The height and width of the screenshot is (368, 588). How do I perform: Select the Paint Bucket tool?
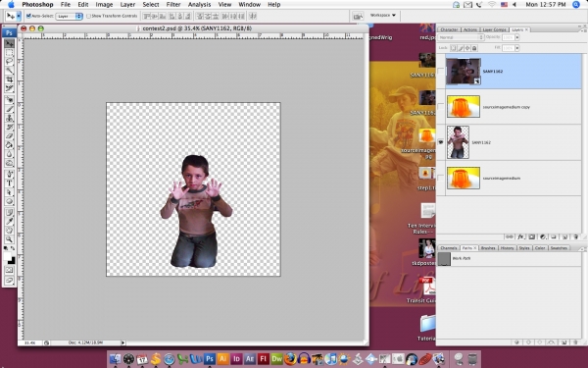click(x=9, y=145)
